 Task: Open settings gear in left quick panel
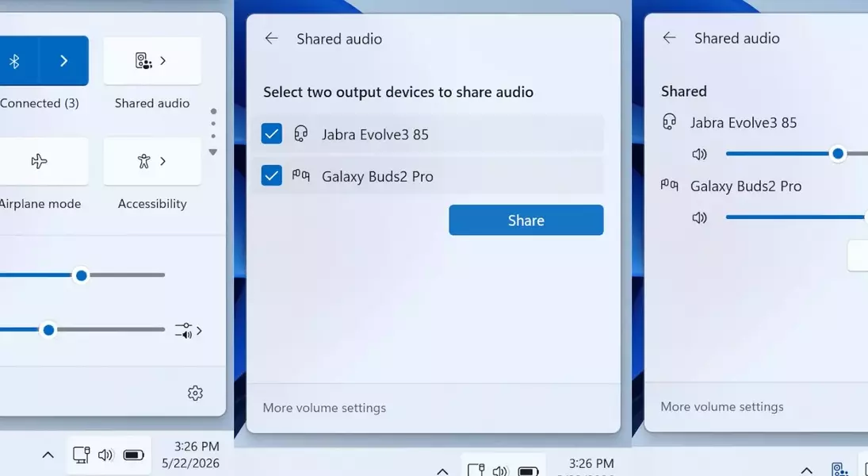pos(195,393)
